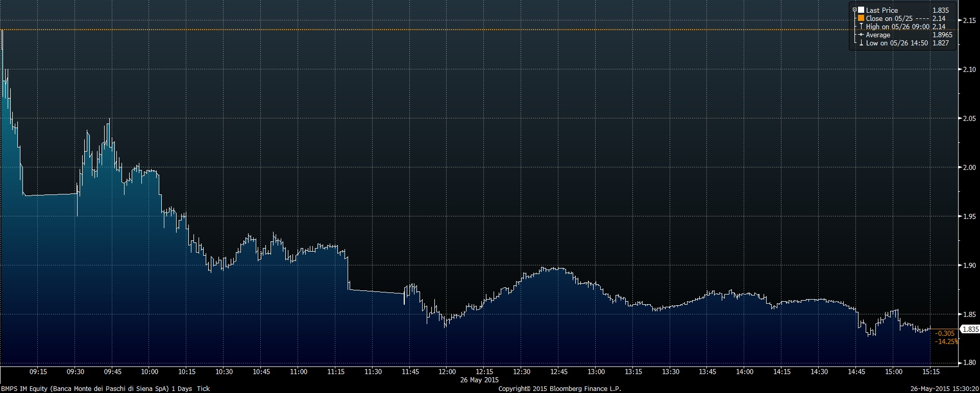
Task: Select the High marker icon in legend
Action: point(861,27)
